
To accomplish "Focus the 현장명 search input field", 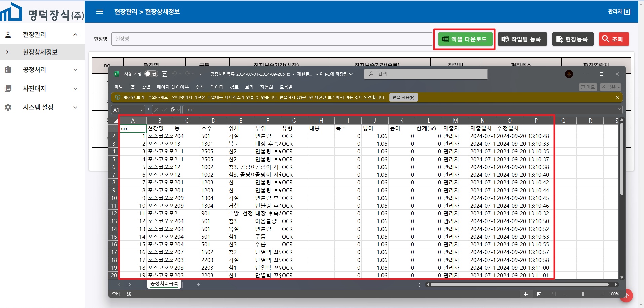I will point(272,39).
